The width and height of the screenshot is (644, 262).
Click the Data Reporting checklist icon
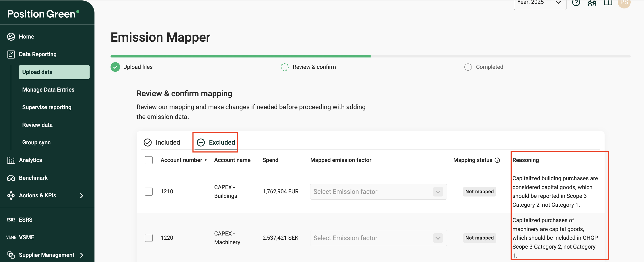(x=11, y=54)
